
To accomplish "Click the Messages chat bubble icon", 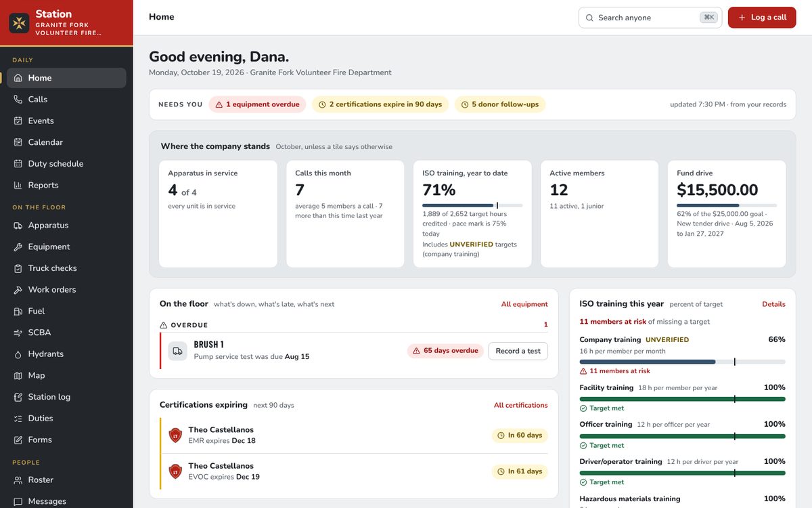I will [x=18, y=502].
